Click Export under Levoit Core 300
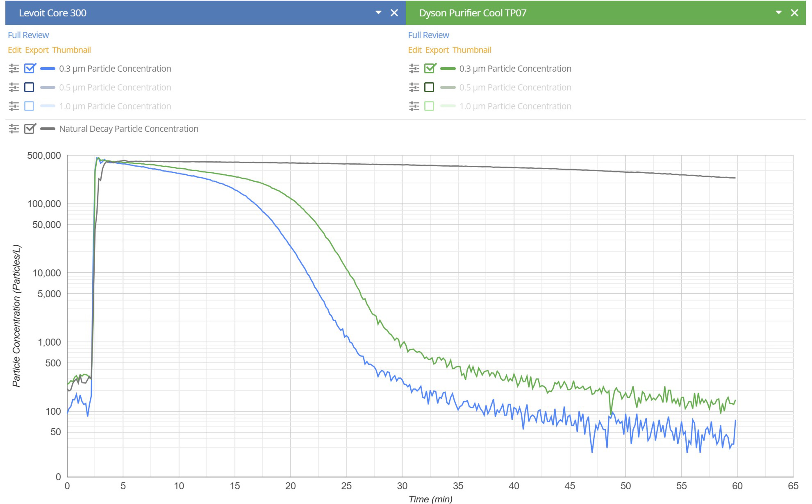This screenshot has height=504, width=812. (x=37, y=50)
